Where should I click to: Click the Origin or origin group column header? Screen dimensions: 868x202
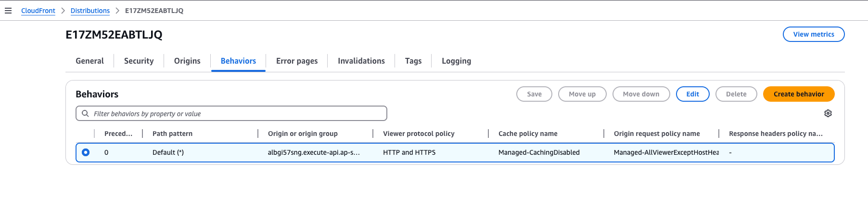click(x=303, y=134)
